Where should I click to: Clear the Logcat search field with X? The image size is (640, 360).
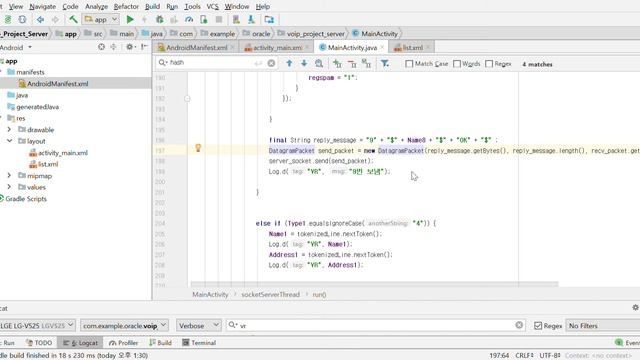[519, 325]
